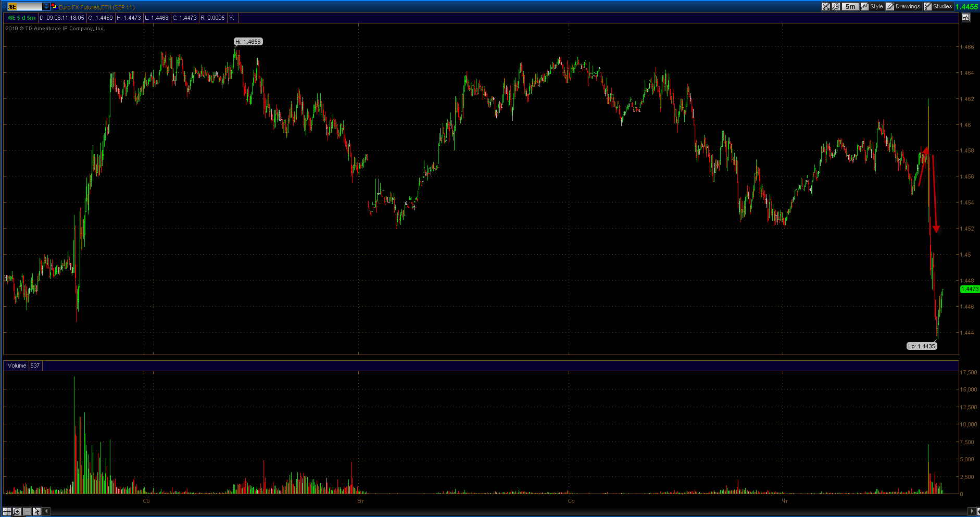
Task: Click the four-pane crosshair grid icon
Action: pyautogui.click(x=7, y=511)
